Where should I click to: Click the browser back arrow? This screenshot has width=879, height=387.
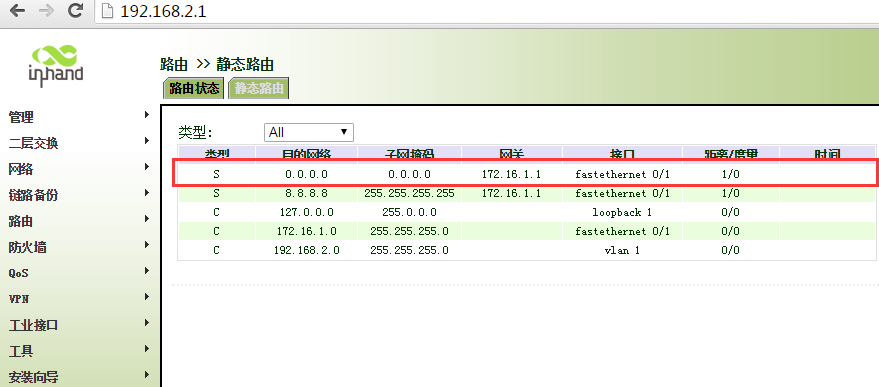(17, 11)
